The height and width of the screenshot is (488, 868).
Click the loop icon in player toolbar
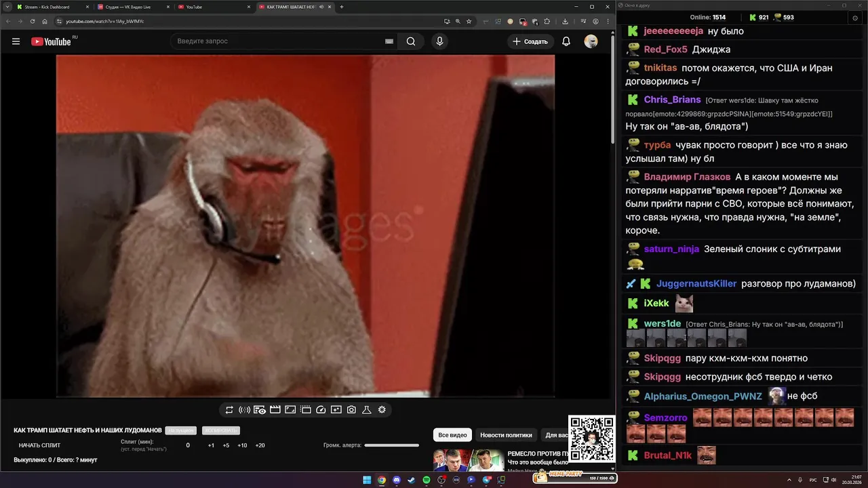click(x=229, y=410)
